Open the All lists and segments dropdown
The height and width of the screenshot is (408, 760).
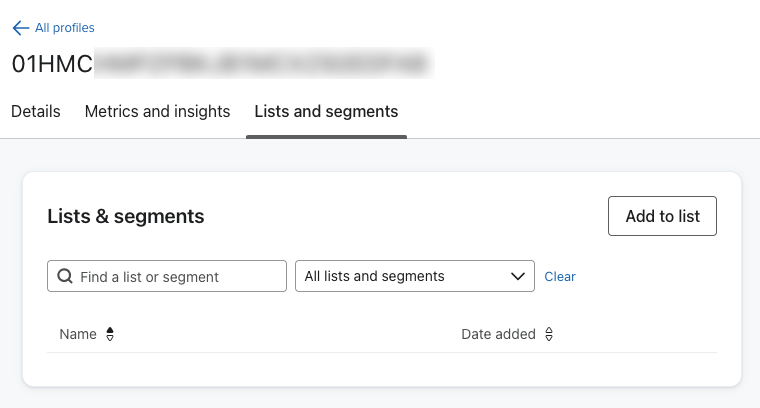pos(400,276)
